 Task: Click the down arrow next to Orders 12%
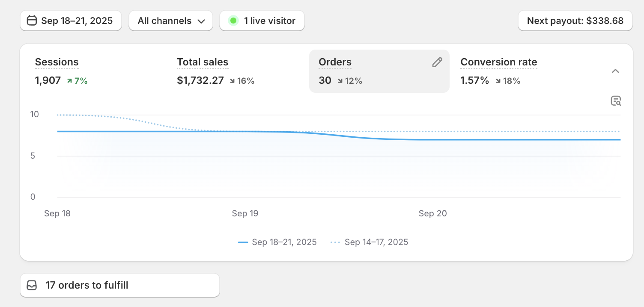coord(340,81)
